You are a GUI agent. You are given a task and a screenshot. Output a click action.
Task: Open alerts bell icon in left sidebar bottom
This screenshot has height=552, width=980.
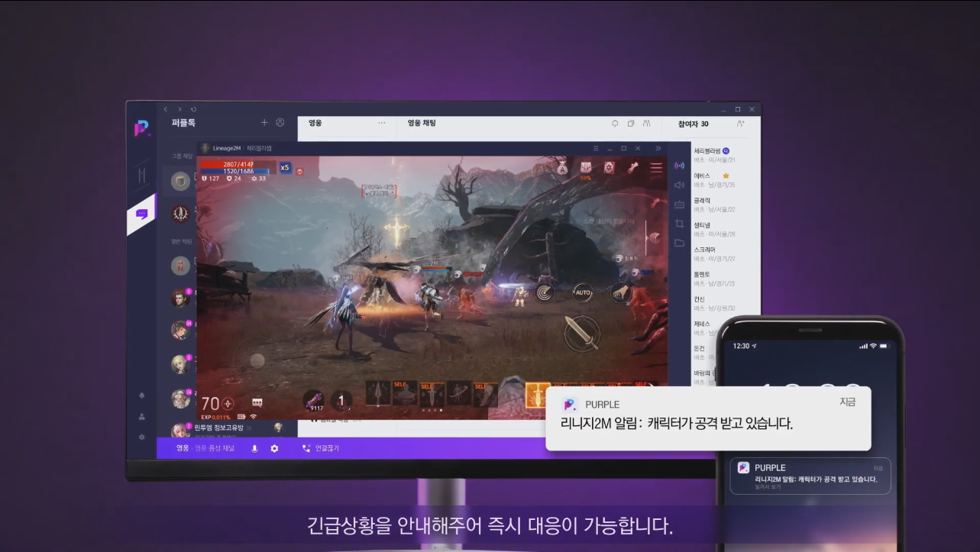tap(141, 395)
